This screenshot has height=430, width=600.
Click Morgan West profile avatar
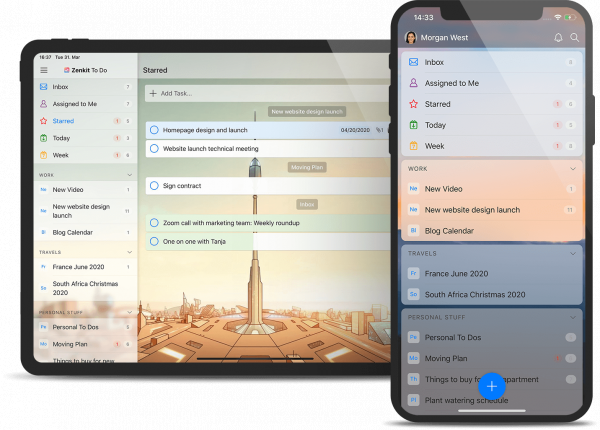tap(410, 37)
